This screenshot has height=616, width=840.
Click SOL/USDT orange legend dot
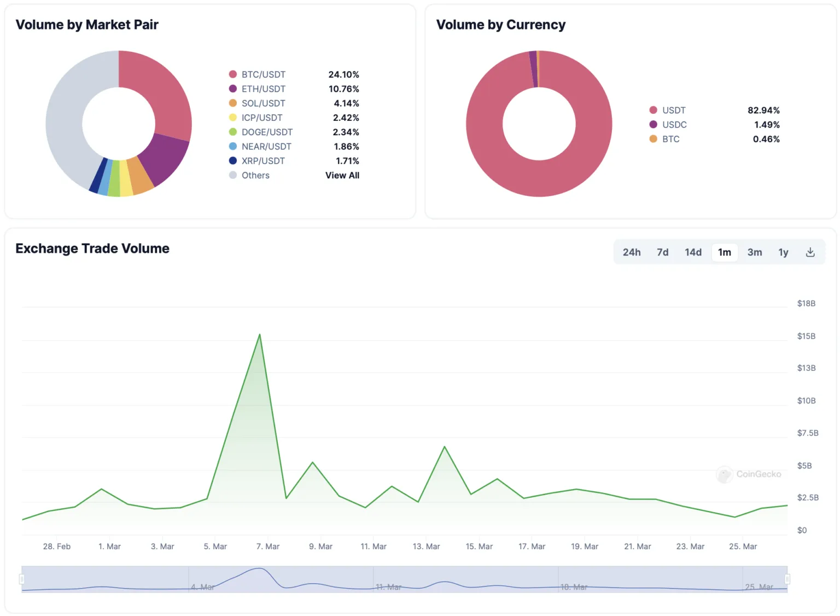coord(233,103)
